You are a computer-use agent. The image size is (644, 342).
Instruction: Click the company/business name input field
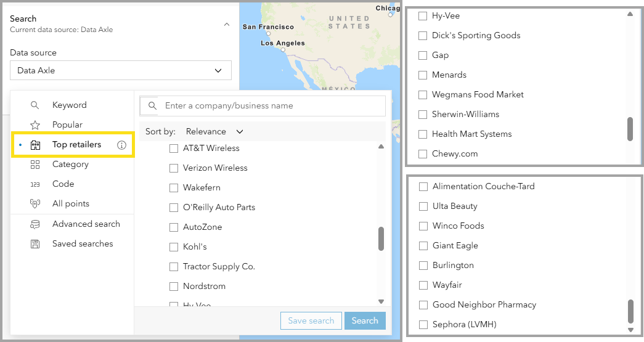point(263,105)
